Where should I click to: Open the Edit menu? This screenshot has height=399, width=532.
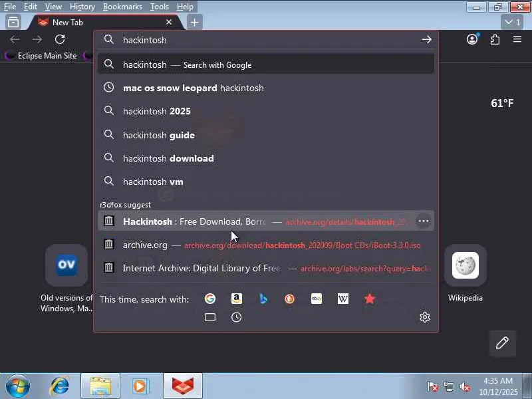pos(30,7)
